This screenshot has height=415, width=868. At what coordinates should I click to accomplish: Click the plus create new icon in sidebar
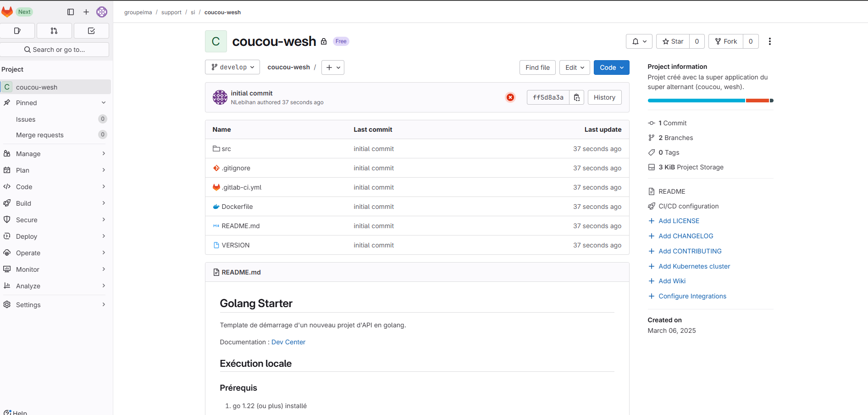(86, 12)
